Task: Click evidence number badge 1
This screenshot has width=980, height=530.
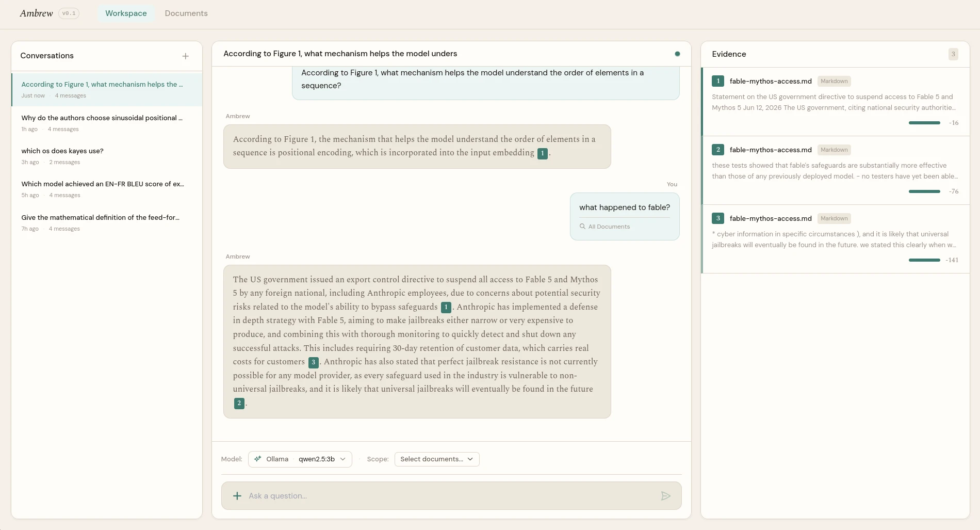Action: (x=718, y=81)
